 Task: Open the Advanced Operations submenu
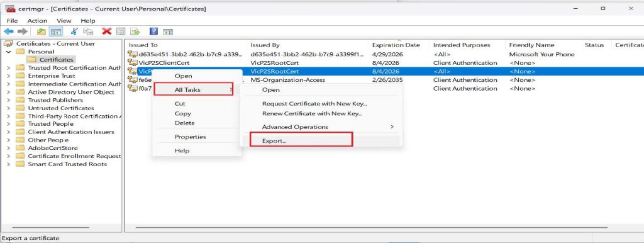(321, 127)
